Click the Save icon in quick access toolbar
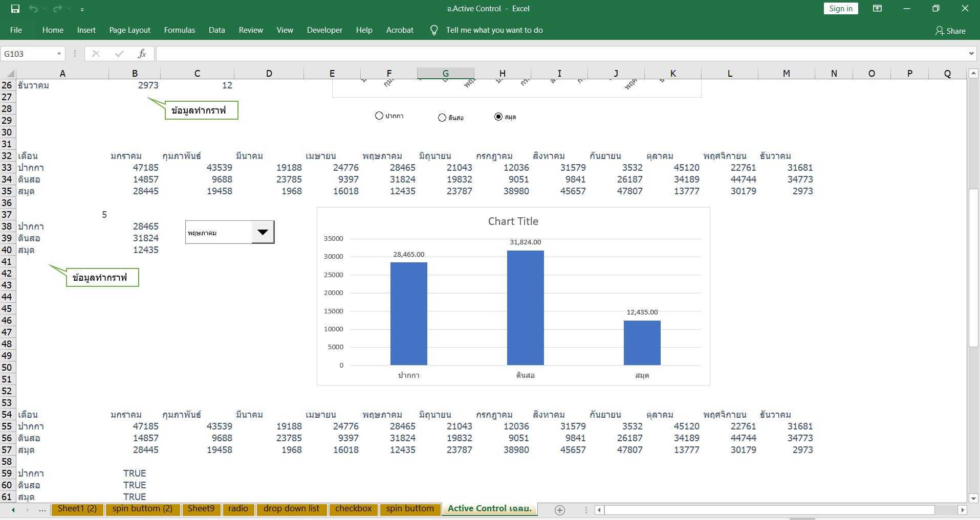The height and width of the screenshot is (520, 980). tap(15, 9)
